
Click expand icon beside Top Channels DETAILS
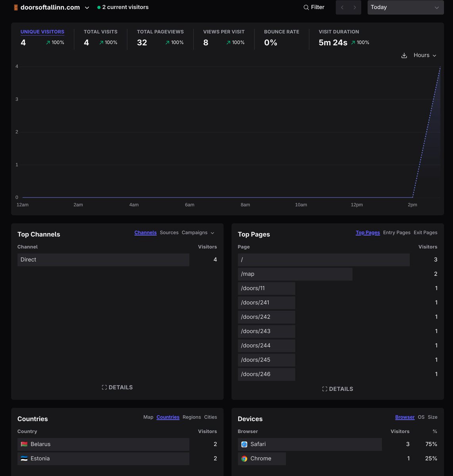(104, 388)
